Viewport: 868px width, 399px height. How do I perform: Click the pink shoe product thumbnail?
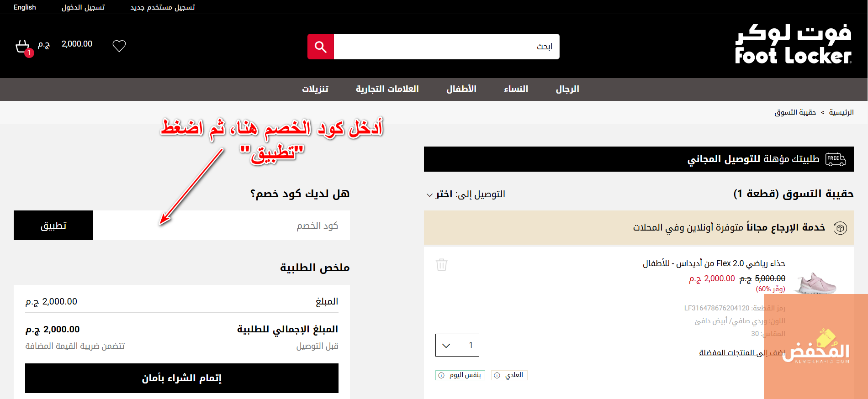[816, 283]
